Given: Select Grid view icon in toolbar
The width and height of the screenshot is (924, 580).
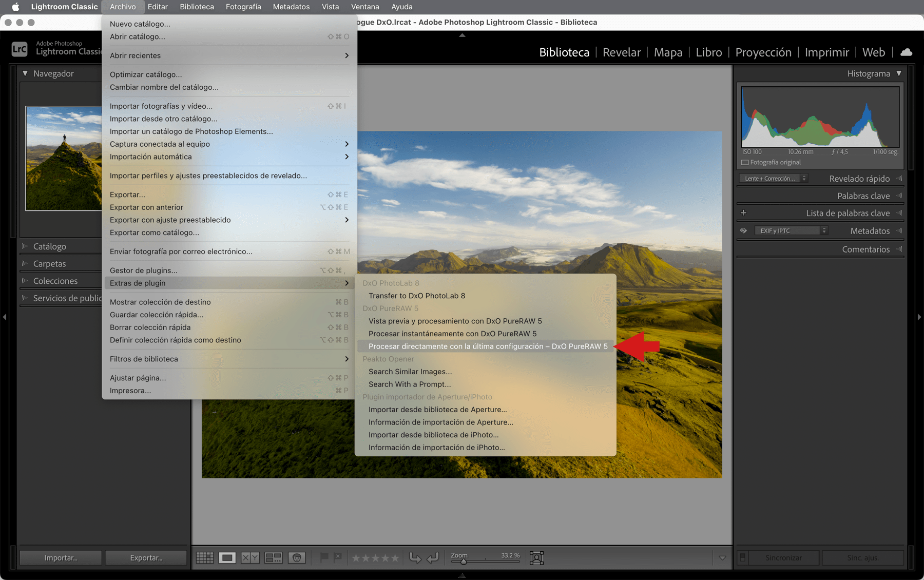Looking at the screenshot, I should (x=205, y=558).
